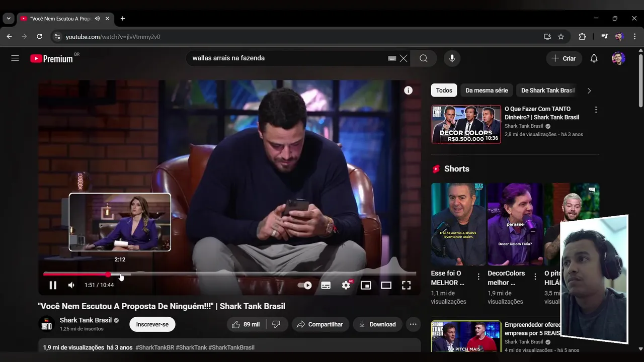
Task: Open the Chrome three-dot menu
Action: point(635,37)
